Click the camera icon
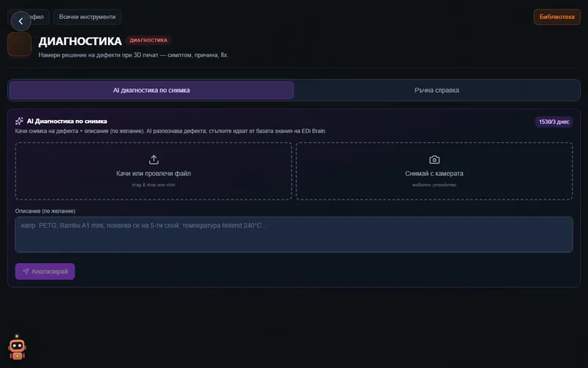This screenshot has height=368, width=588. 434,160
